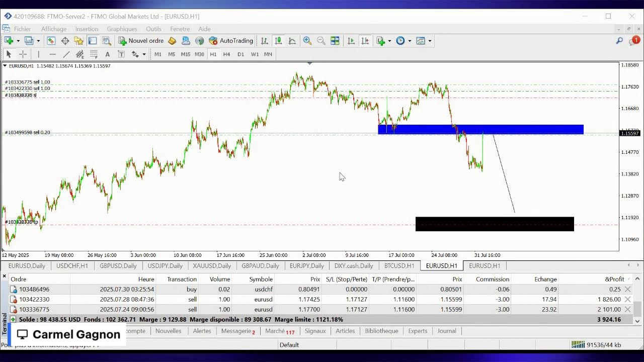
Task: Open the Affichage menu
Action: point(54,29)
